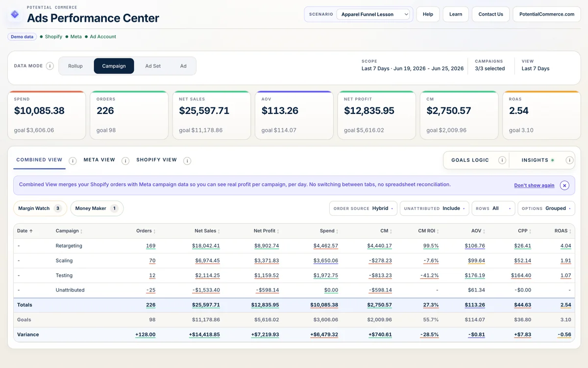588x368 pixels.
Task: Select the AOV $113.26 metric card
Action: coord(294,115)
